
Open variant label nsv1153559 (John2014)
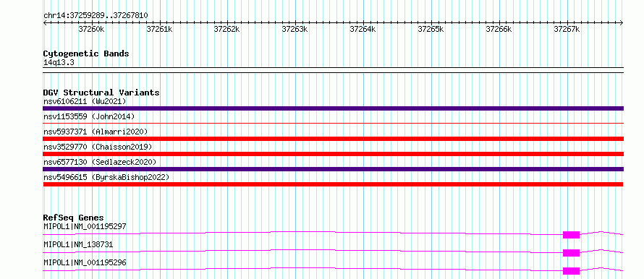(x=89, y=116)
